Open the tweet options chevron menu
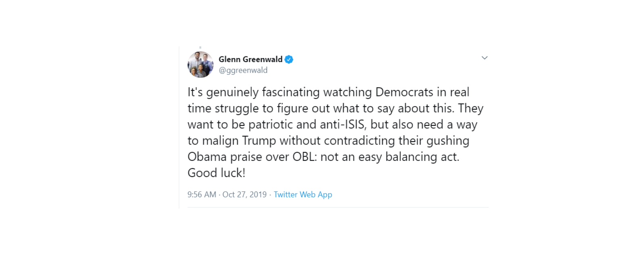This screenshot has height=271, width=644. 485,58
